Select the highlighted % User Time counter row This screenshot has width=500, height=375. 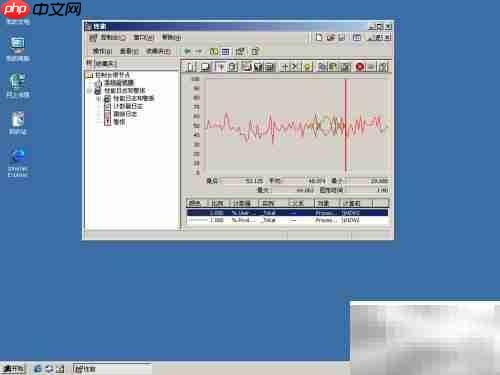287,213
